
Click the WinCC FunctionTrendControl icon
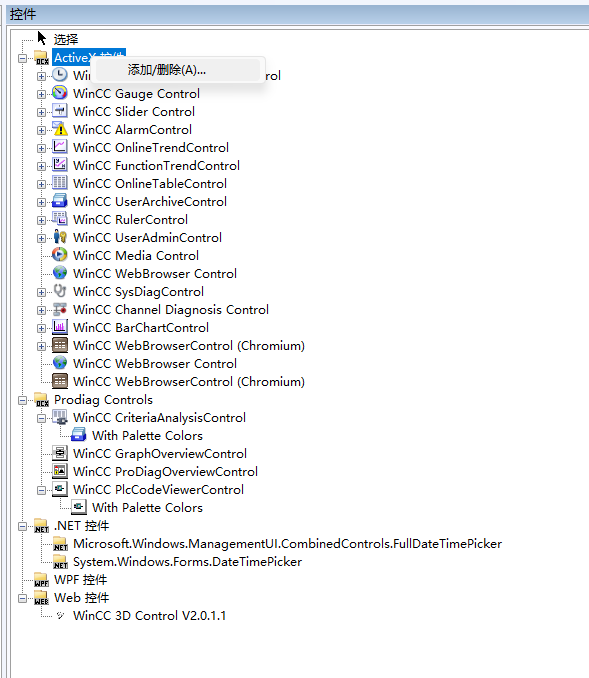(60, 165)
